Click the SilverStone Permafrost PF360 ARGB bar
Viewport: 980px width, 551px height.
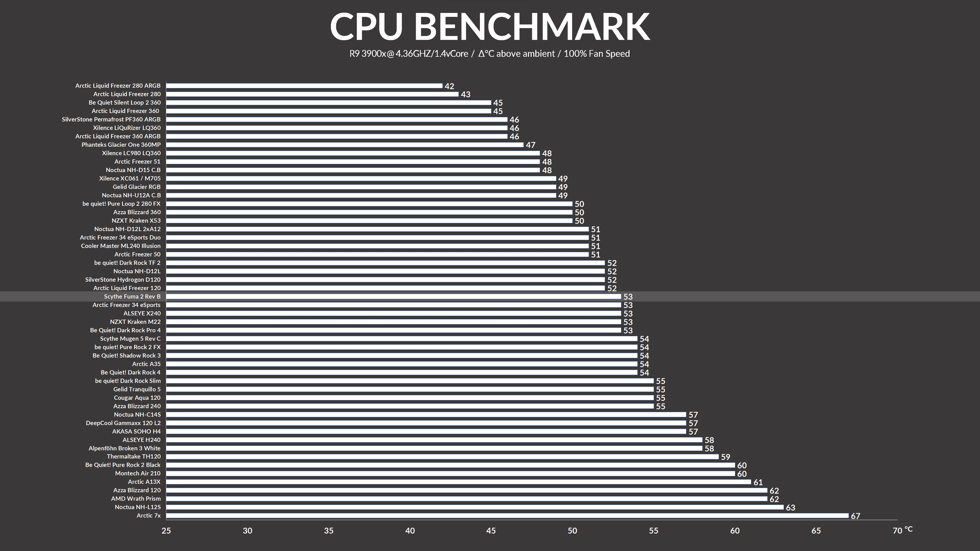[x=337, y=119]
